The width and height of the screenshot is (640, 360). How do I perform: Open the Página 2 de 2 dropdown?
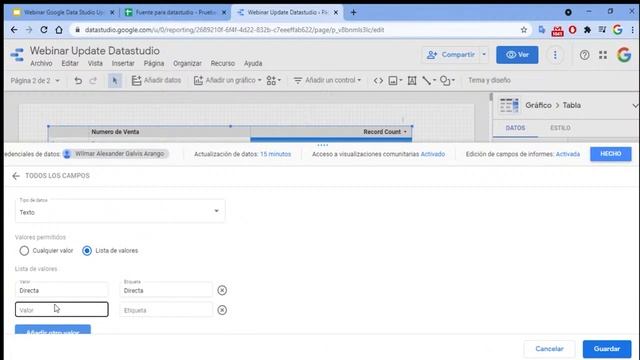click(x=35, y=80)
